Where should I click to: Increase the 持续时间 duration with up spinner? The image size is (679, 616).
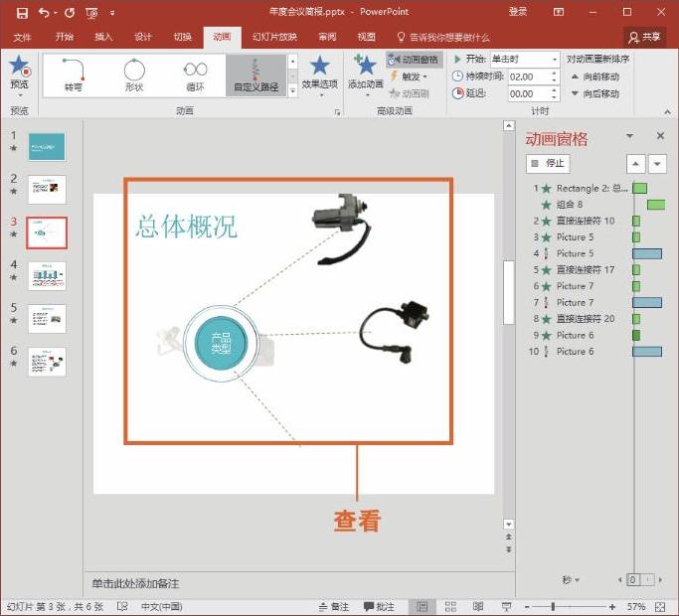pyautogui.click(x=555, y=74)
